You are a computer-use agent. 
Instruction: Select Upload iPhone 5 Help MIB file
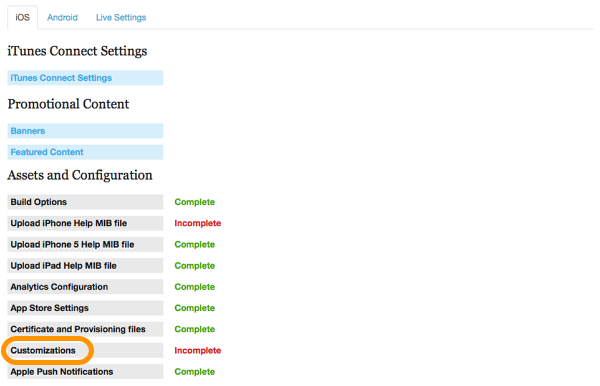[x=85, y=244]
